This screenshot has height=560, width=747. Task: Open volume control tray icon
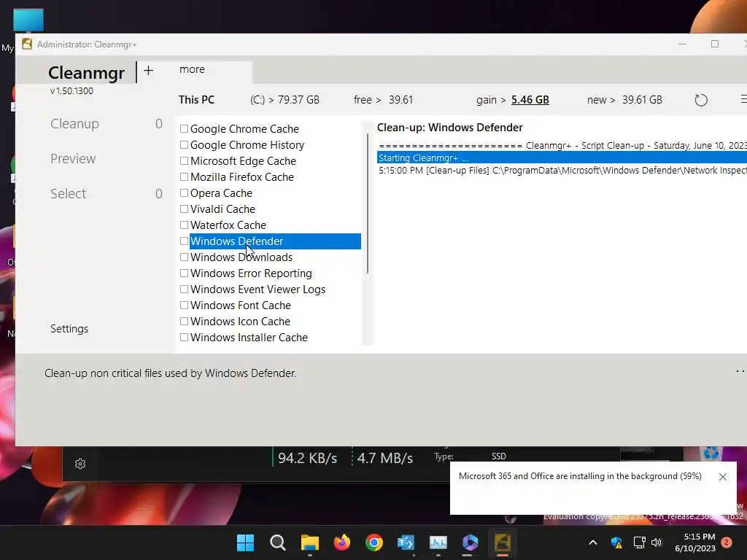[657, 542]
